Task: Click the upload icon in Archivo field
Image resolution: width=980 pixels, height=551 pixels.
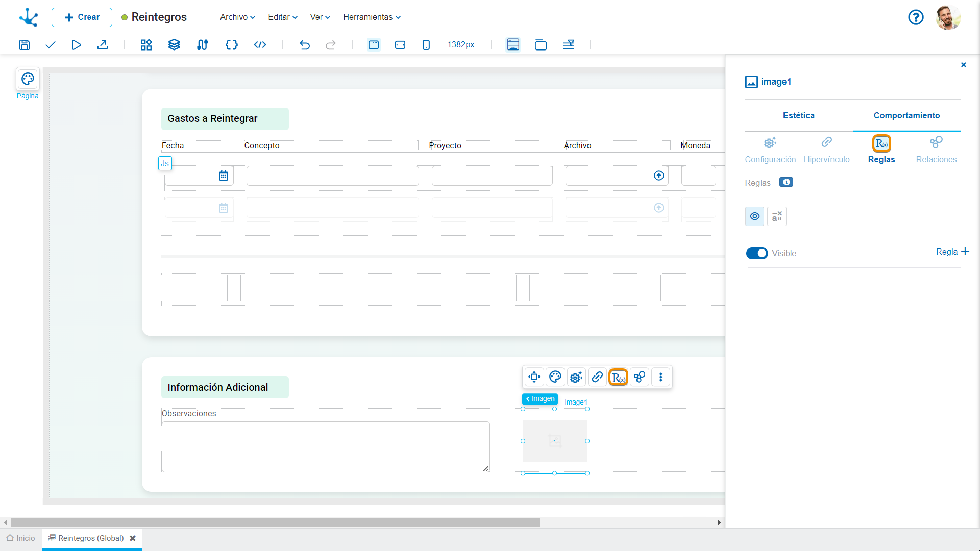Action: point(659,176)
